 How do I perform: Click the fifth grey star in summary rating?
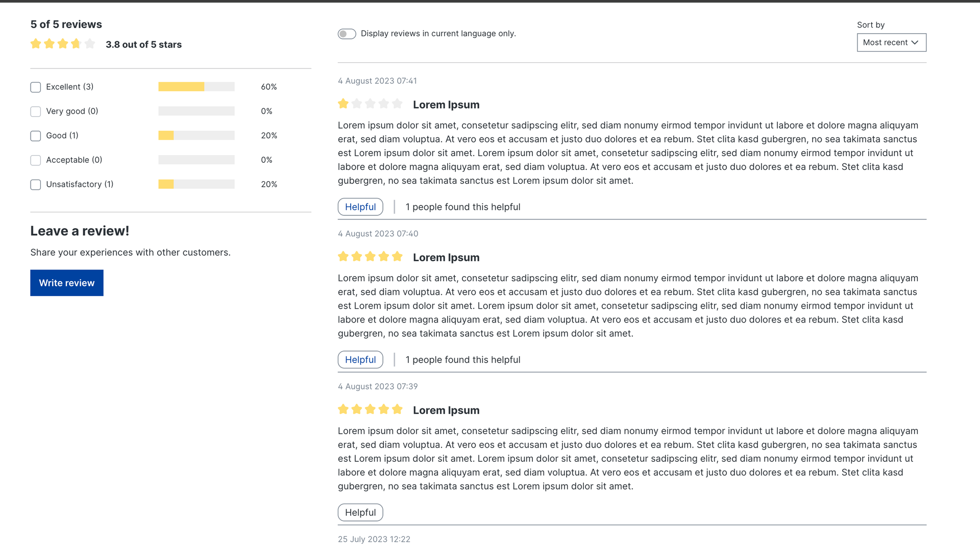pos(90,44)
